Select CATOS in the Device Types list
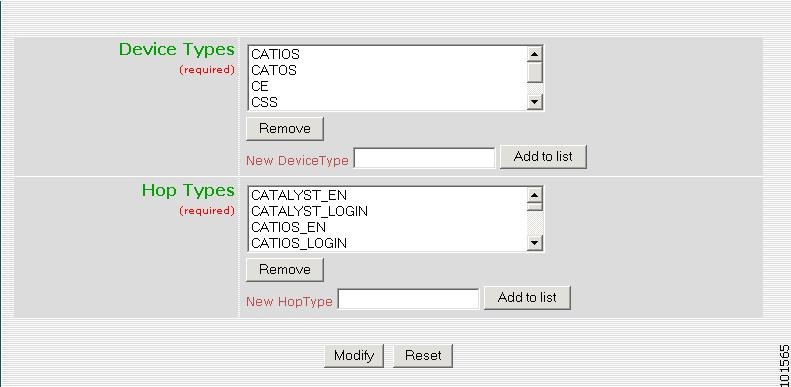 387,70
